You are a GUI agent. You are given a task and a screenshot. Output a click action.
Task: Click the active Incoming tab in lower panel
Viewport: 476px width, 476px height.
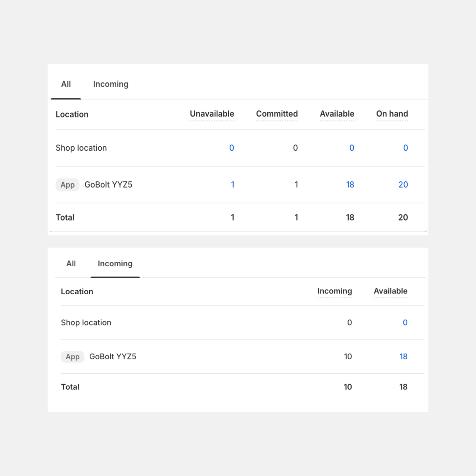tap(115, 264)
